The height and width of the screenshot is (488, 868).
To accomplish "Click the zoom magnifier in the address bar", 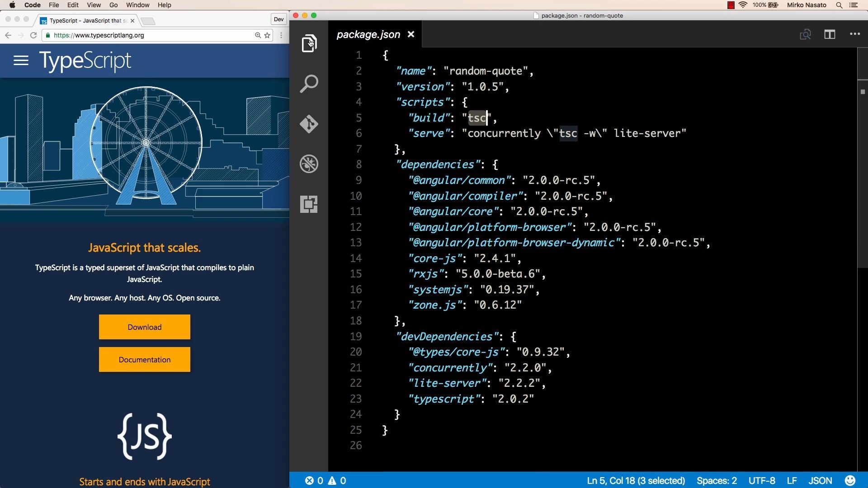I will 258,35.
